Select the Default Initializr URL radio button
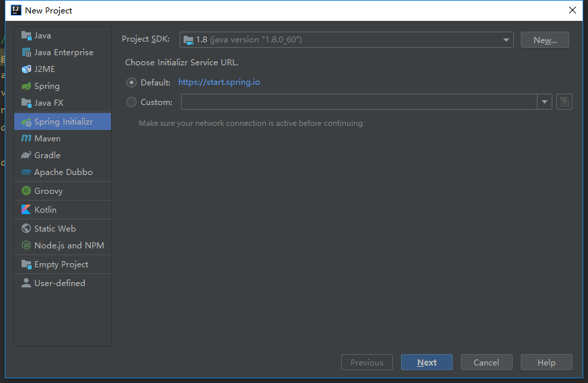The image size is (588, 383). tap(131, 83)
